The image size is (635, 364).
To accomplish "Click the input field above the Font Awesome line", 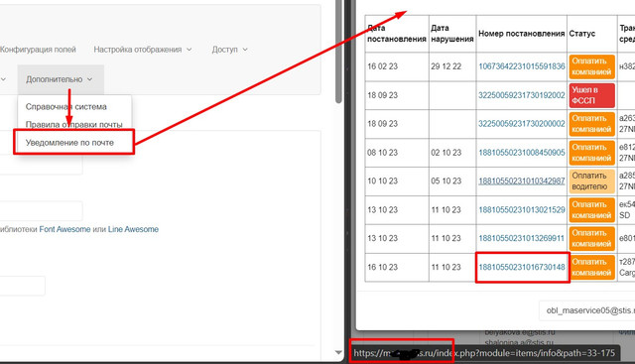I will tap(41, 211).
